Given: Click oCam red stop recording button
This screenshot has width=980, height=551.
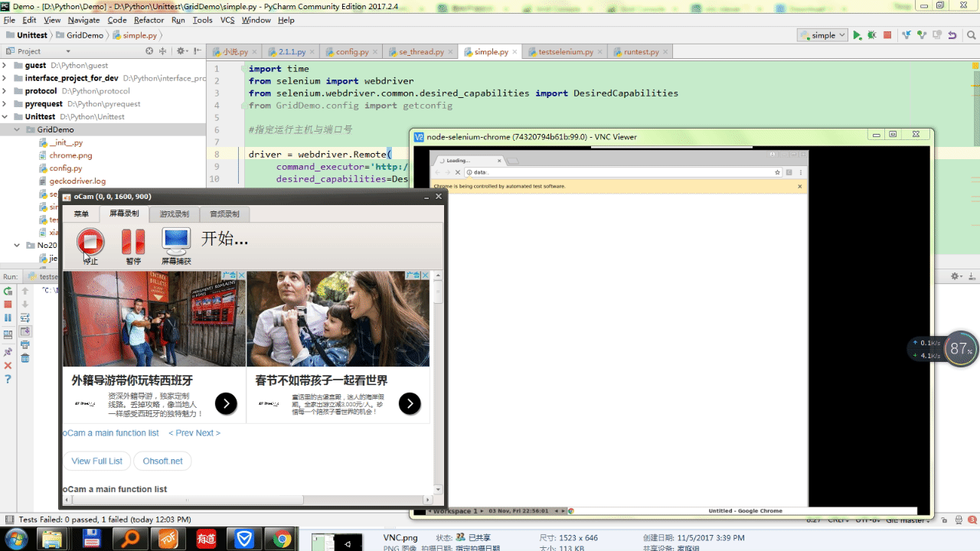Looking at the screenshot, I should (90, 242).
